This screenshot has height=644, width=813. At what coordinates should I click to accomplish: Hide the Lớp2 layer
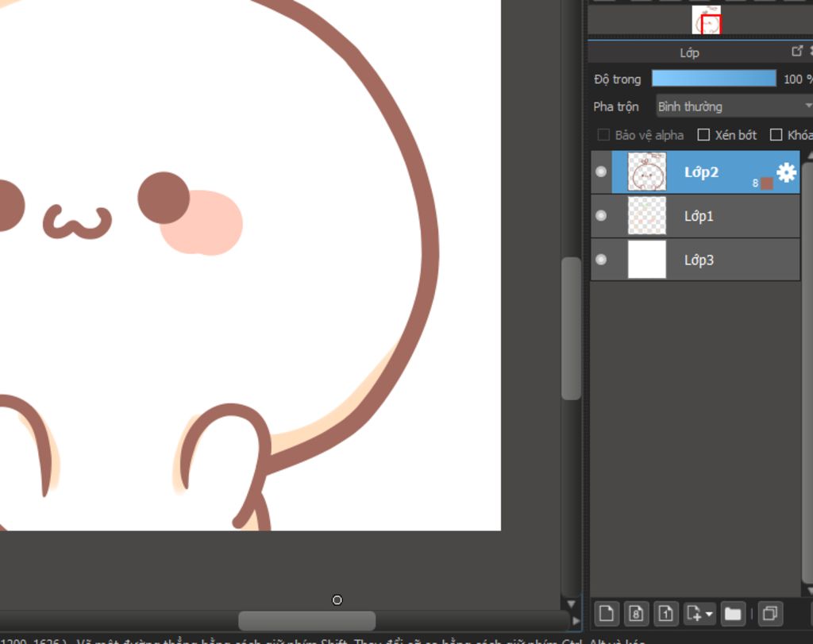click(602, 172)
